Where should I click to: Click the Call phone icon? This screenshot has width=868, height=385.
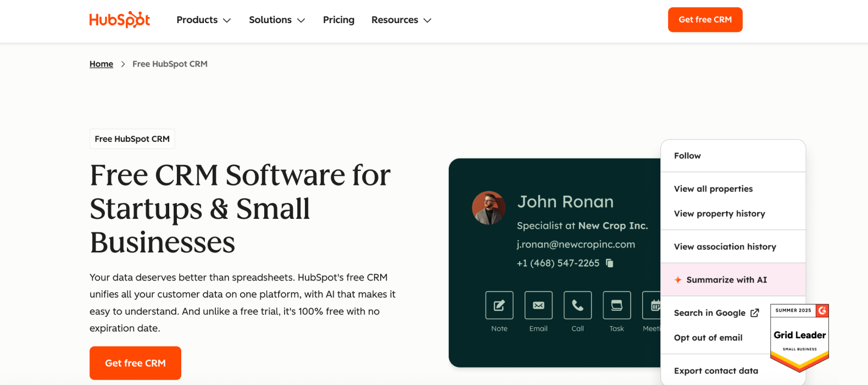[x=577, y=305]
